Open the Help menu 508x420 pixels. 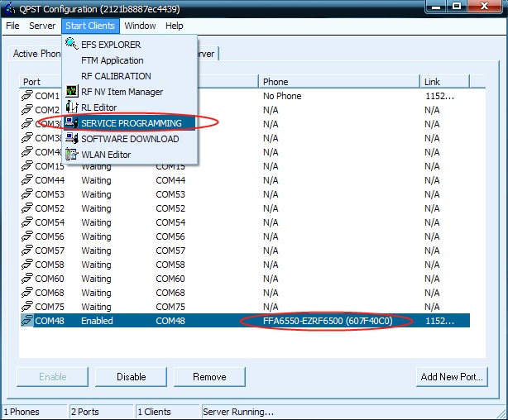[x=175, y=26]
